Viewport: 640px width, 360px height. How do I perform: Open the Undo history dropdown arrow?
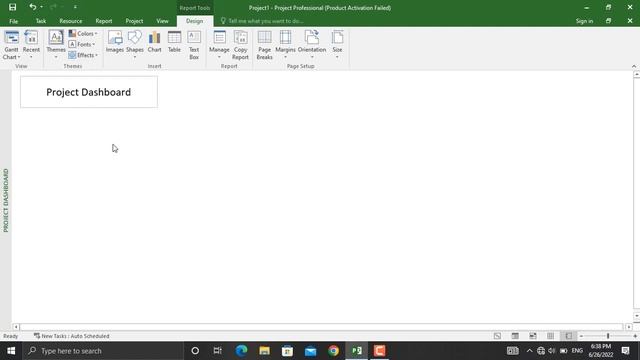click(x=41, y=7)
